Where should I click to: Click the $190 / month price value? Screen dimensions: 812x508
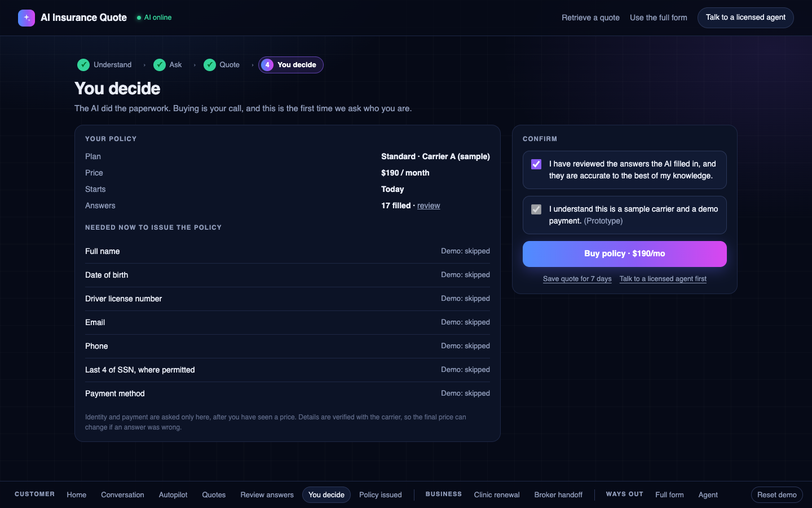point(405,173)
